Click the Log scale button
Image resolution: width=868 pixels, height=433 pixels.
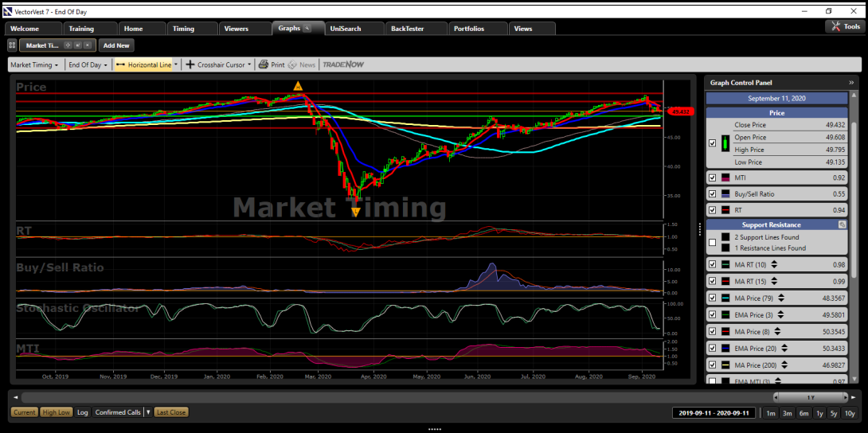pos(83,412)
